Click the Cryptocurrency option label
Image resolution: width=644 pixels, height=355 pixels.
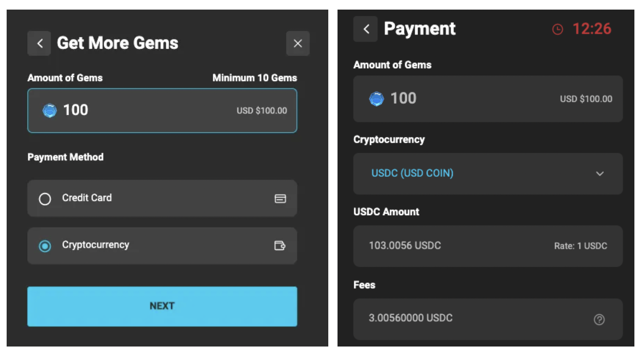[96, 245]
